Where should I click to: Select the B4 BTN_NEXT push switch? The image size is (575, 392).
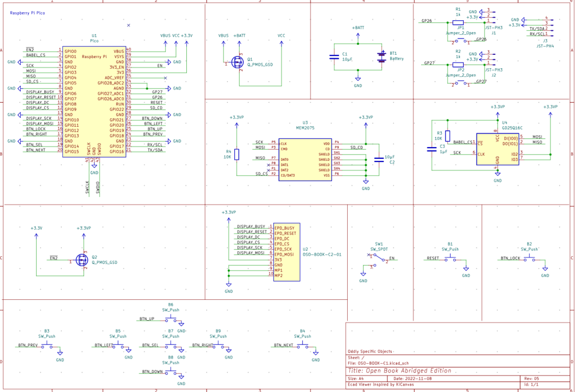tap(302, 346)
